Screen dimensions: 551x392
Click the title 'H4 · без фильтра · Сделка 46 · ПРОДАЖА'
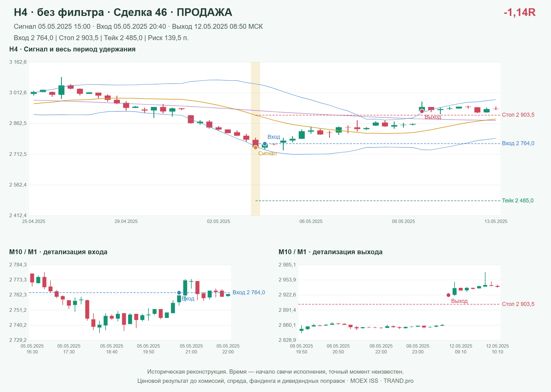point(123,12)
